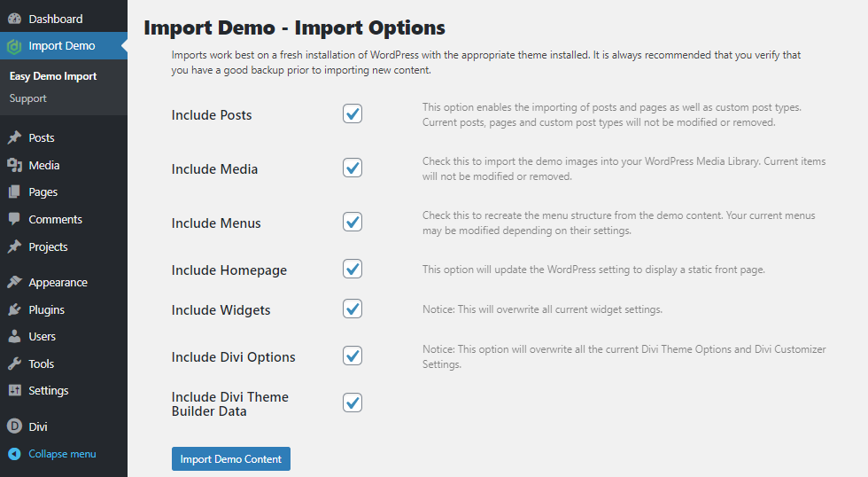Click the Pages icon in sidebar
The image size is (868, 477).
click(x=14, y=192)
